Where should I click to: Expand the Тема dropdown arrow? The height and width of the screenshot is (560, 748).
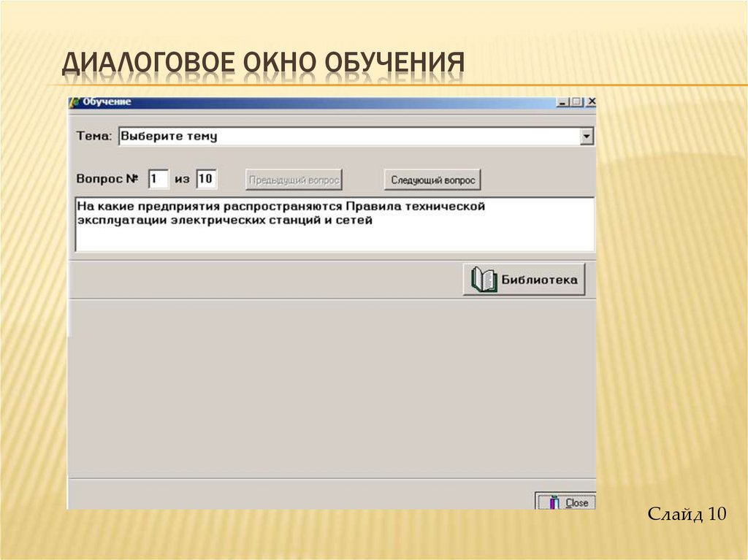(586, 137)
